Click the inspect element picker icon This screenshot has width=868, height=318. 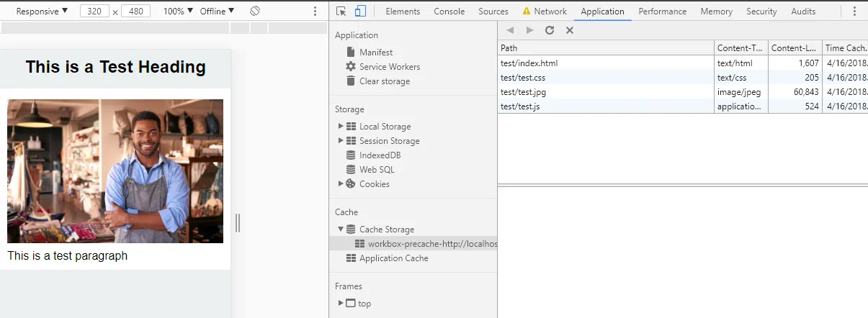click(x=341, y=11)
